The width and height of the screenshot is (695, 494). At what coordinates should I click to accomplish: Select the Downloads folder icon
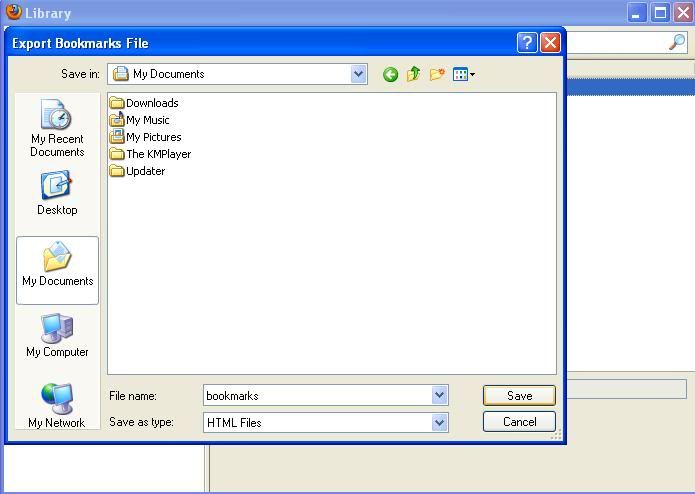coord(117,103)
